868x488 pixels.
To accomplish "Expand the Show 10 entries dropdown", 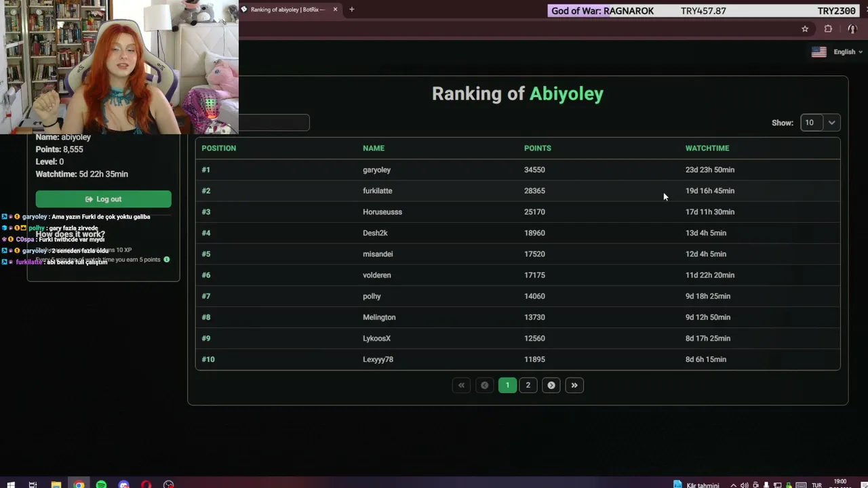I will pos(820,123).
